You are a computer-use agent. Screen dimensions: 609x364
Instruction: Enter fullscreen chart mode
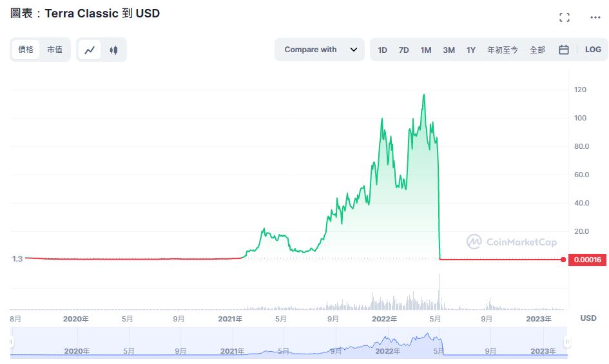pos(565,17)
